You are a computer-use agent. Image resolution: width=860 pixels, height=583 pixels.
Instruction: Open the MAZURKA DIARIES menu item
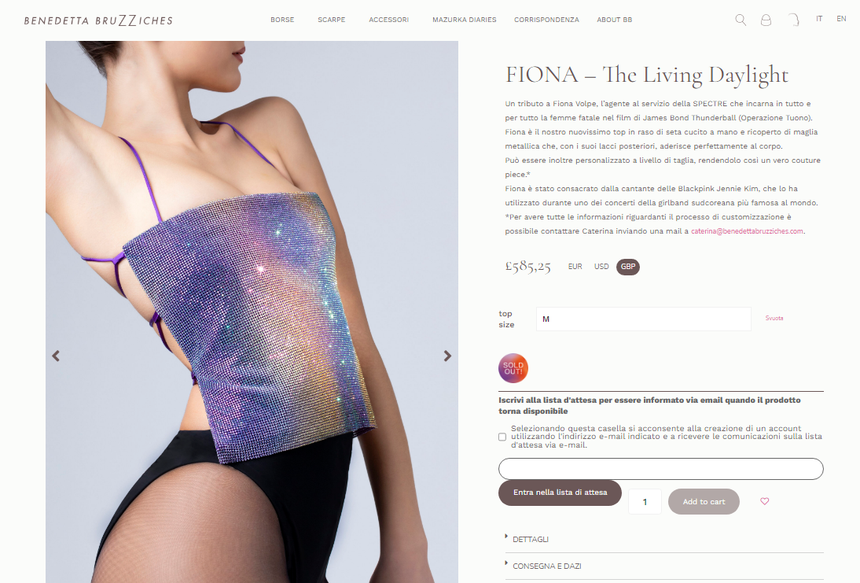(464, 20)
